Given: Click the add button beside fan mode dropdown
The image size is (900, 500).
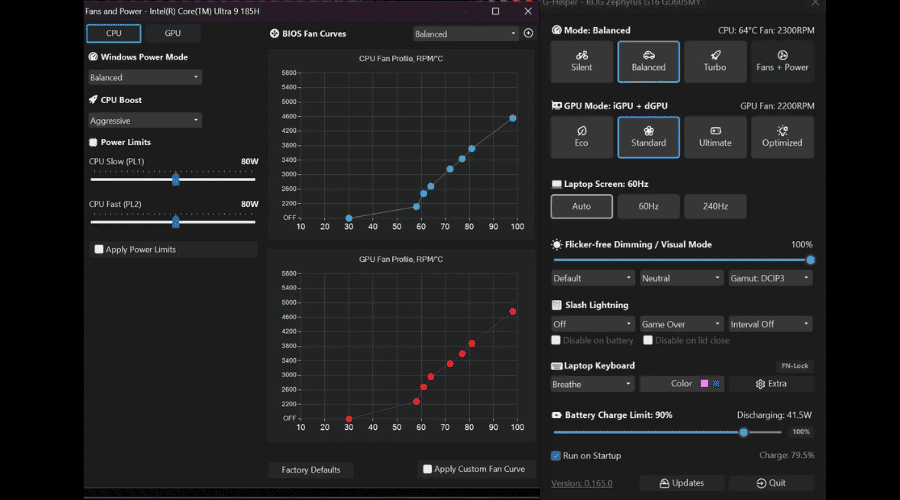Looking at the screenshot, I should click(x=528, y=33).
